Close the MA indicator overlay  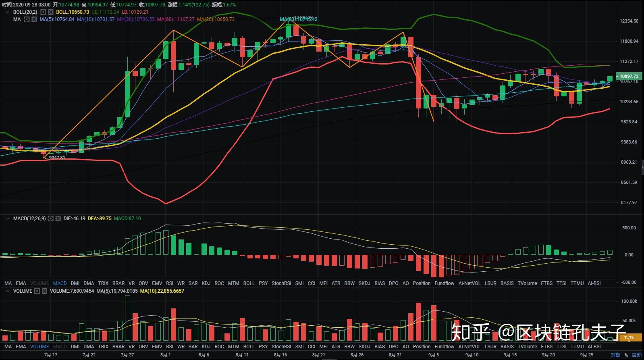coord(34,19)
